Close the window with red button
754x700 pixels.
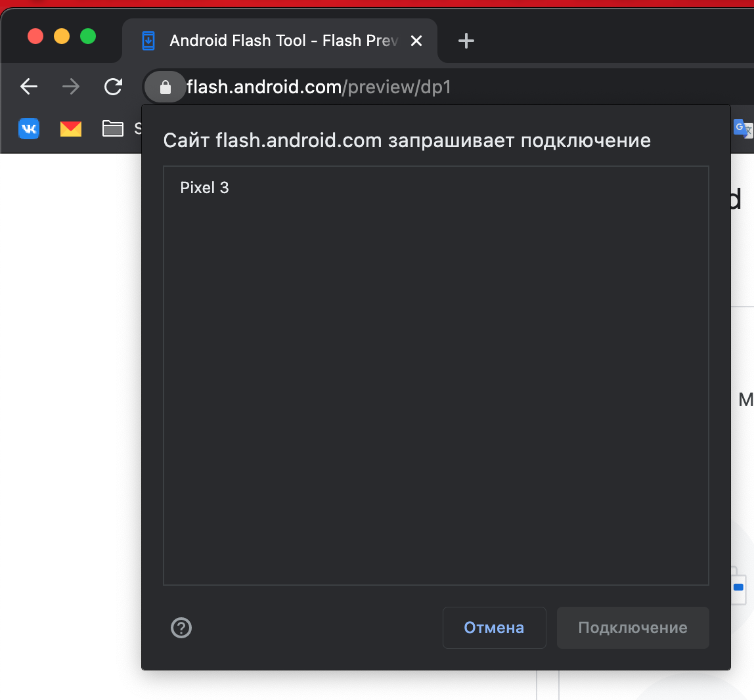click(35, 36)
